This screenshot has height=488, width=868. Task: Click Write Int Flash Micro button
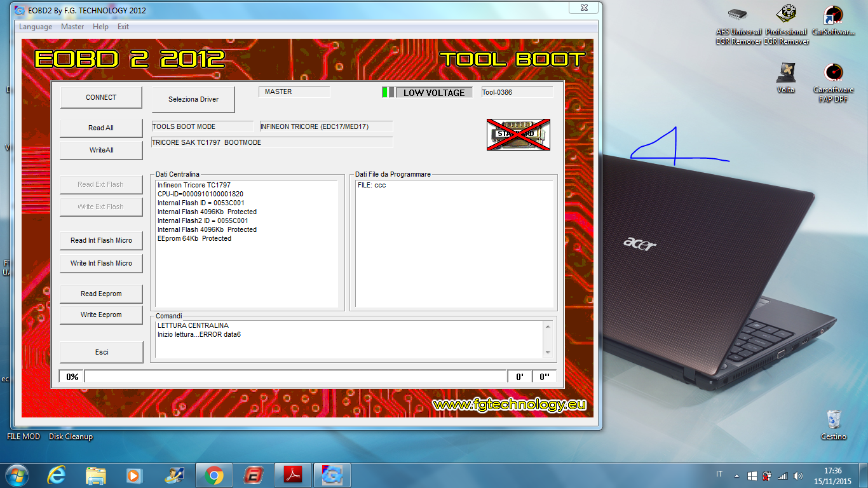tap(101, 263)
